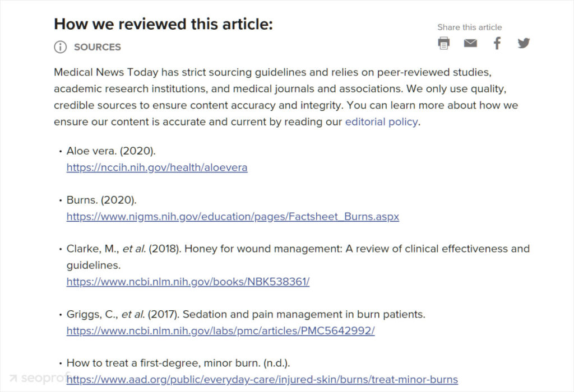Click the 'Share this article' label
574x392 pixels.
(x=470, y=27)
